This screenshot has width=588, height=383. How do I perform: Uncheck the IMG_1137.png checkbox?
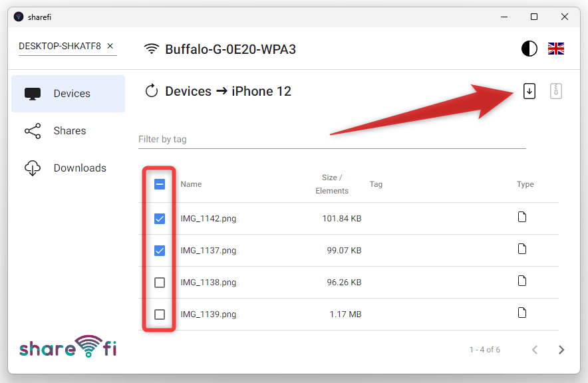160,250
